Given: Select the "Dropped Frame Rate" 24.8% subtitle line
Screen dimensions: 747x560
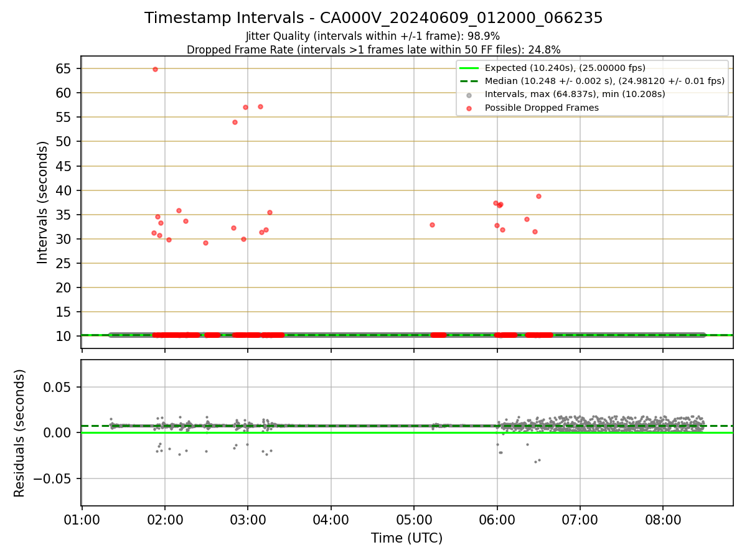Looking at the screenshot, I should pos(374,50).
